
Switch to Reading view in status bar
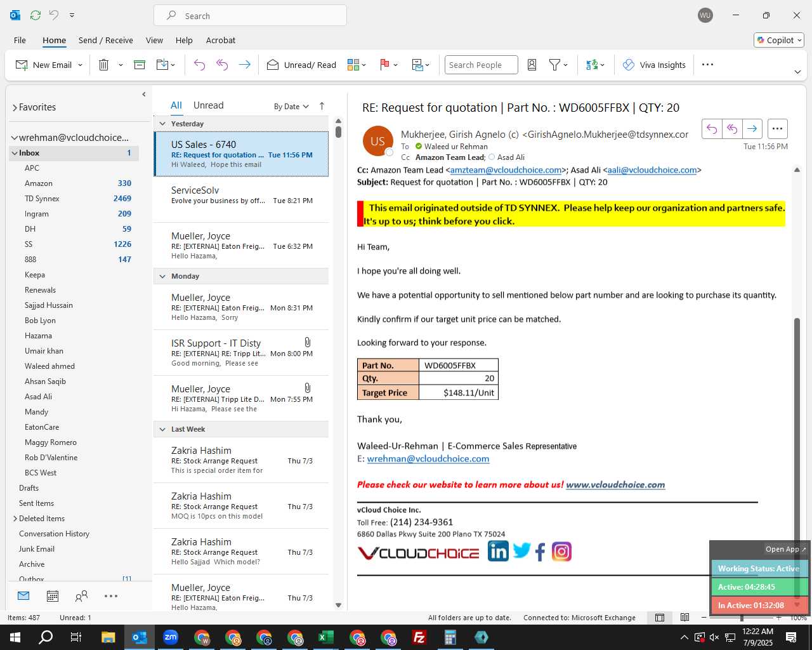(684, 618)
